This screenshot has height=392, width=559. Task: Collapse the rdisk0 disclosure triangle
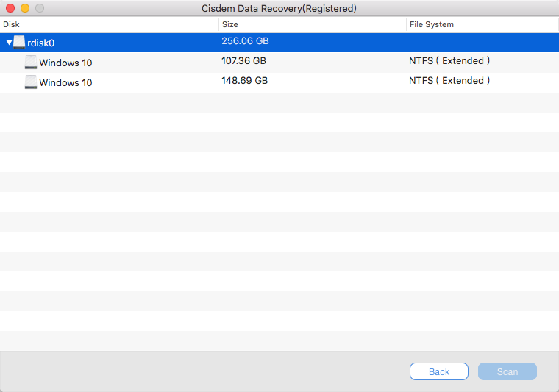click(10, 43)
